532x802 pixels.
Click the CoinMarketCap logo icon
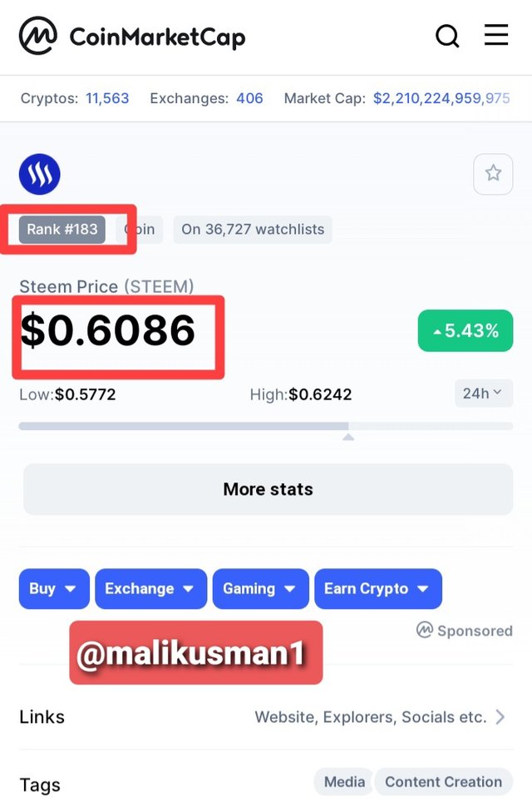pyautogui.click(x=37, y=35)
